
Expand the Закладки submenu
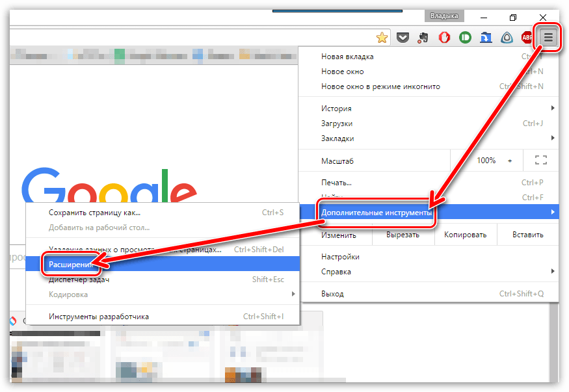point(428,138)
